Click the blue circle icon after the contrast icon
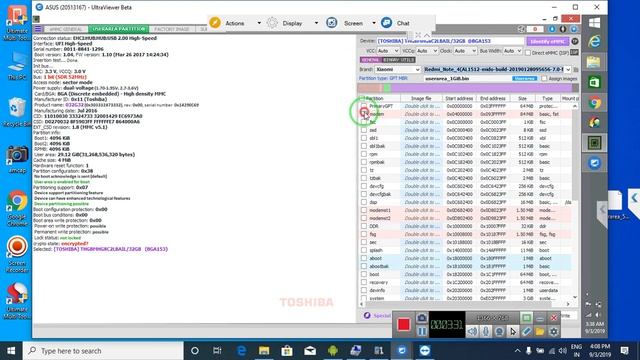 tap(574, 29)
